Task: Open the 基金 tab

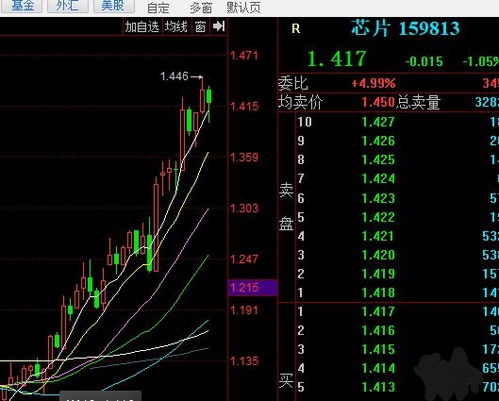Action: point(22,6)
